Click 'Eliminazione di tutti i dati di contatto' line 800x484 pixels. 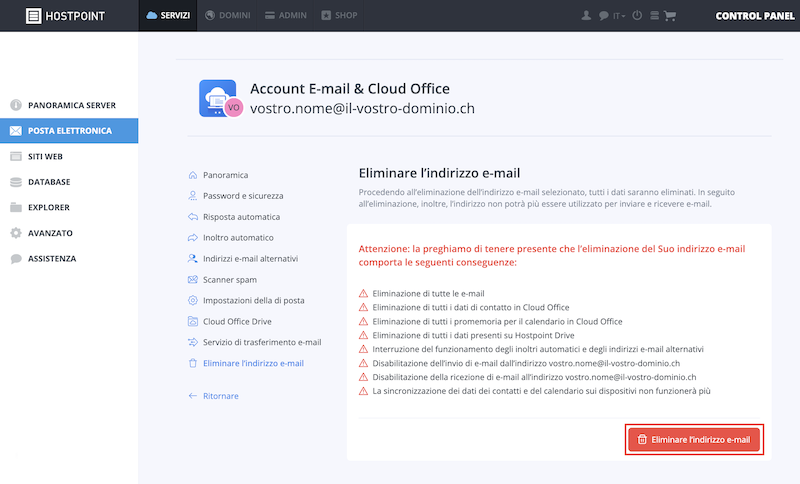[471, 308]
